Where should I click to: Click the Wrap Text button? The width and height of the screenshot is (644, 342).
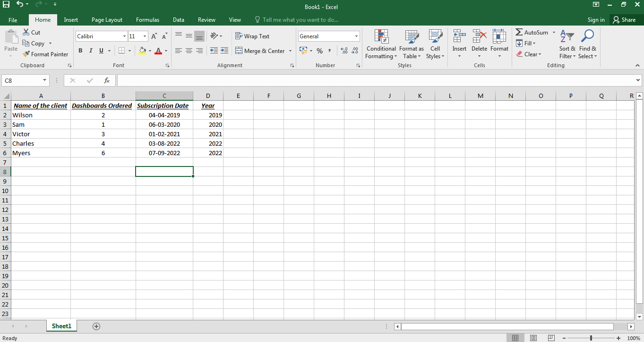[252, 36]
